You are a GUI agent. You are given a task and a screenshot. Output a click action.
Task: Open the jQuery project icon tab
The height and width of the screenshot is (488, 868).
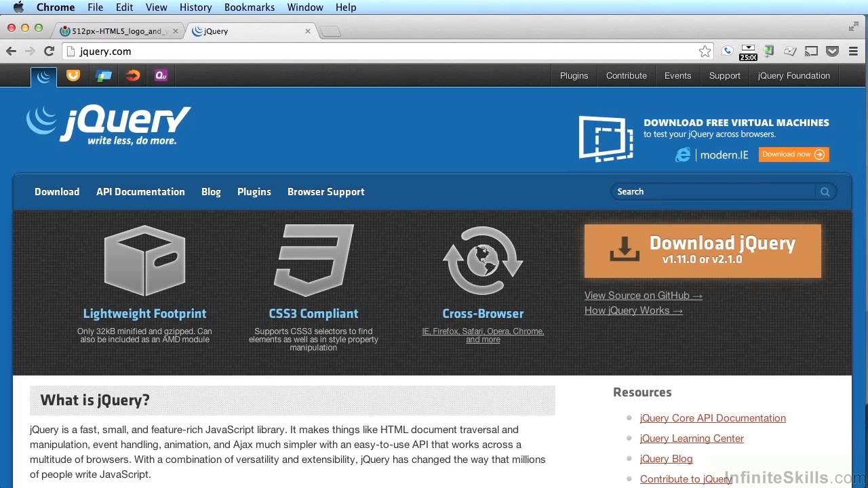coord(44,76)
